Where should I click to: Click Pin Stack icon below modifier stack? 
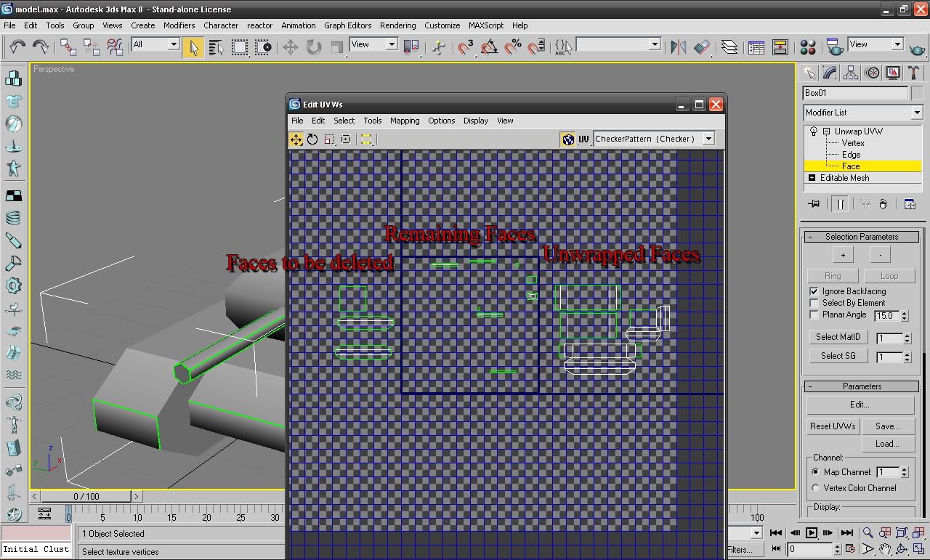[x=814, y=204]
